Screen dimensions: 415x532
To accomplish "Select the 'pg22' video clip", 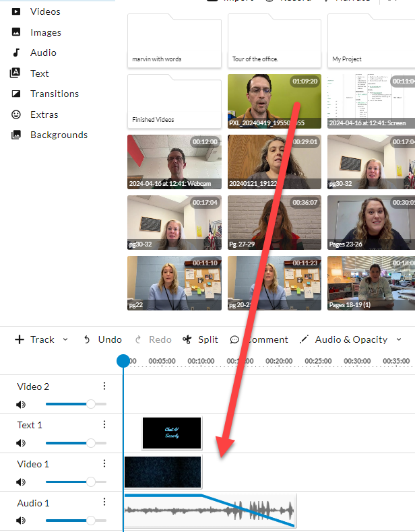I will click(x=174, y=283).
